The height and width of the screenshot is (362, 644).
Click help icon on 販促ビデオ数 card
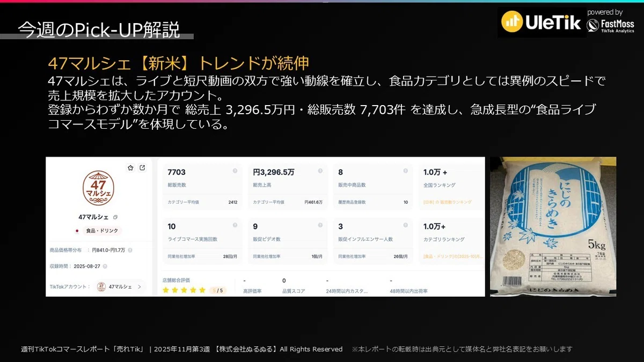click(x=320, y=225)
